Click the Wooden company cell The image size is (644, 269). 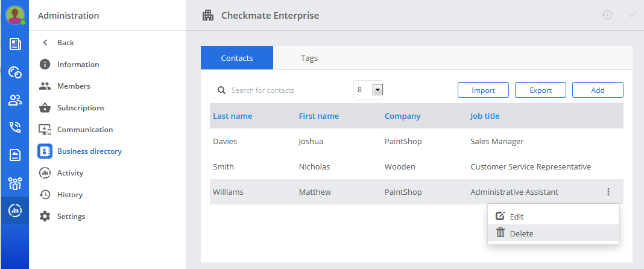click(400, 166)
